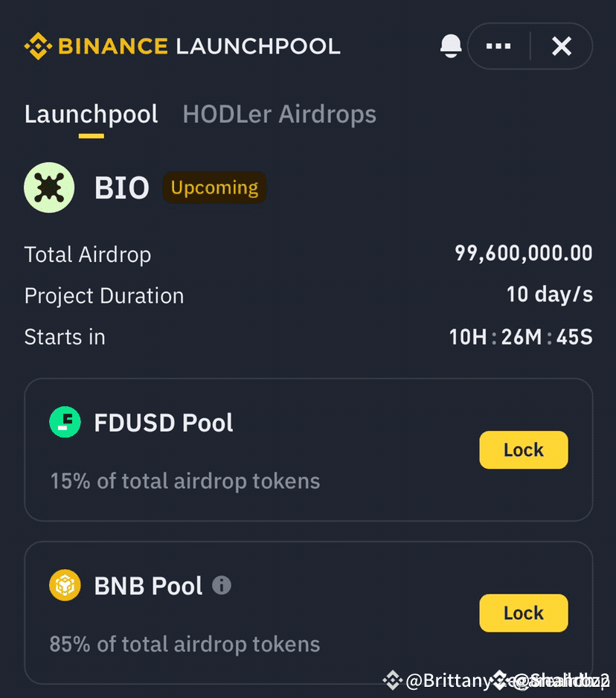Tap the BNB coin icon
Image resolution: width=616 pixels, height=698 pixels.
[x=65, y=585]
